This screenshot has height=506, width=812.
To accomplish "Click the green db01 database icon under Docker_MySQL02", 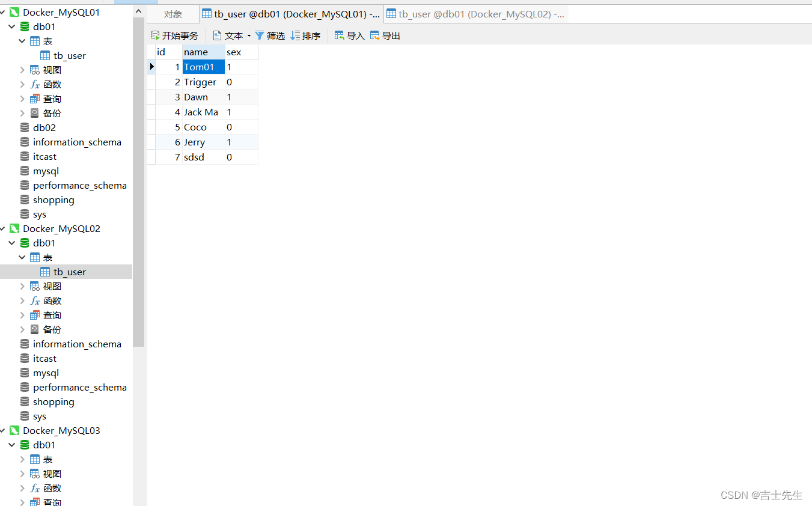I will click(x=25, y=243).
